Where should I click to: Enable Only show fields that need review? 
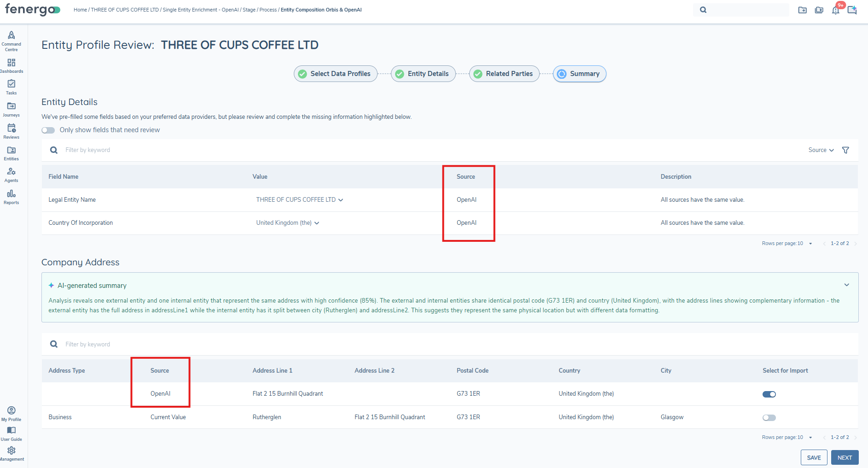point(48,130)
